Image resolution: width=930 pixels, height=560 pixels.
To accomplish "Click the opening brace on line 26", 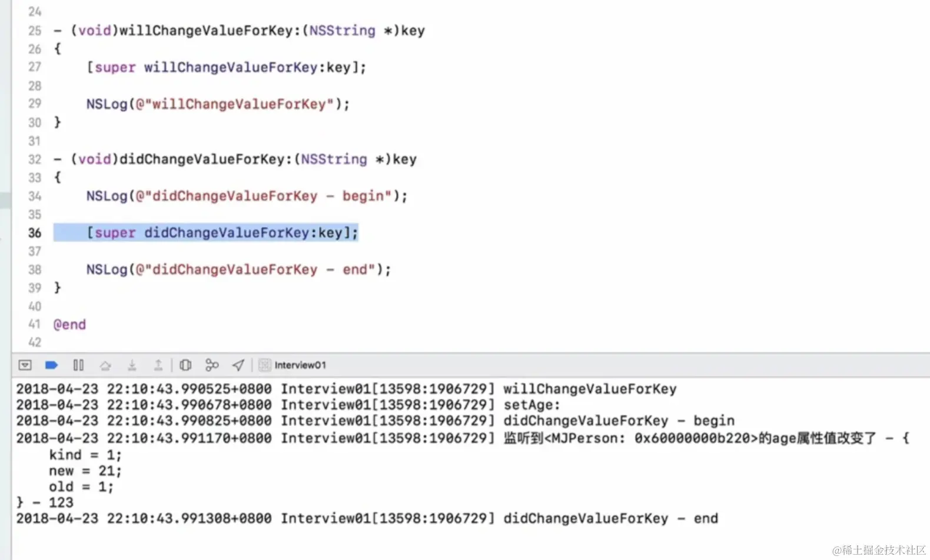I will (x=57, y=49).
